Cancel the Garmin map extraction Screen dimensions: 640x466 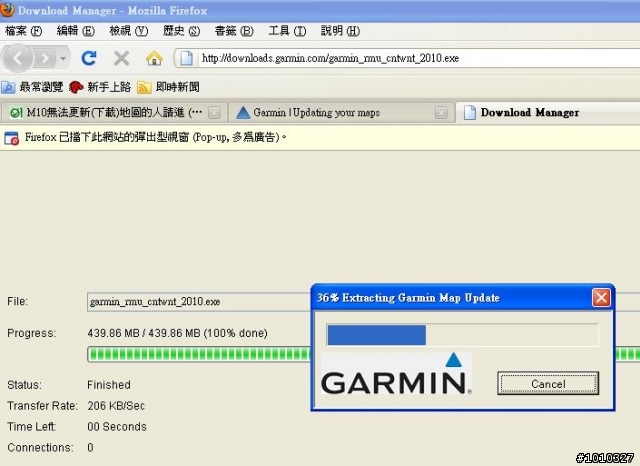pos(548,384)
